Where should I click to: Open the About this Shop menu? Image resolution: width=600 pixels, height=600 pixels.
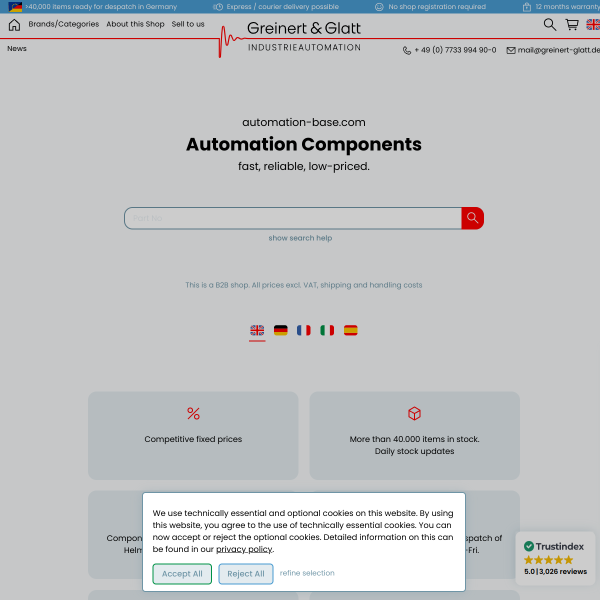pyautogui.click(x=135, y=24)
